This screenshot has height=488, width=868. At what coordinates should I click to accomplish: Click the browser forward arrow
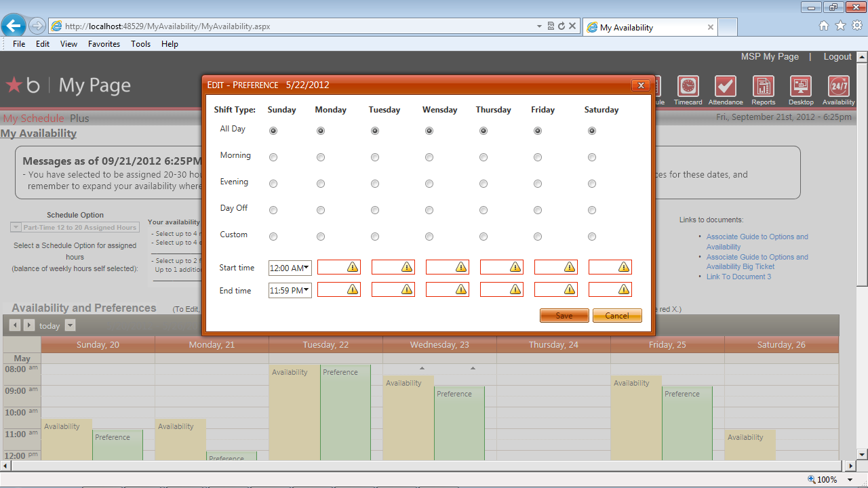(x=37, y=26)
